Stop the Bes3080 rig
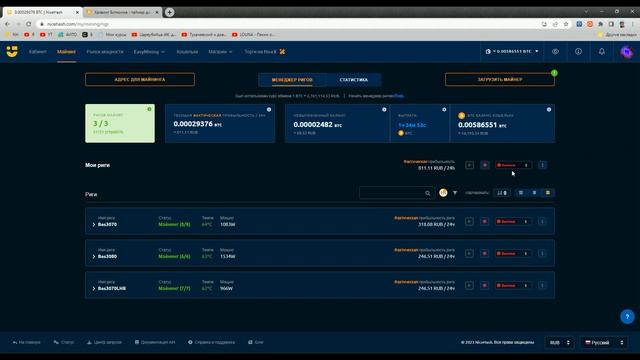The width and height of the screenshot is (640, 360). tap(484, 253)
